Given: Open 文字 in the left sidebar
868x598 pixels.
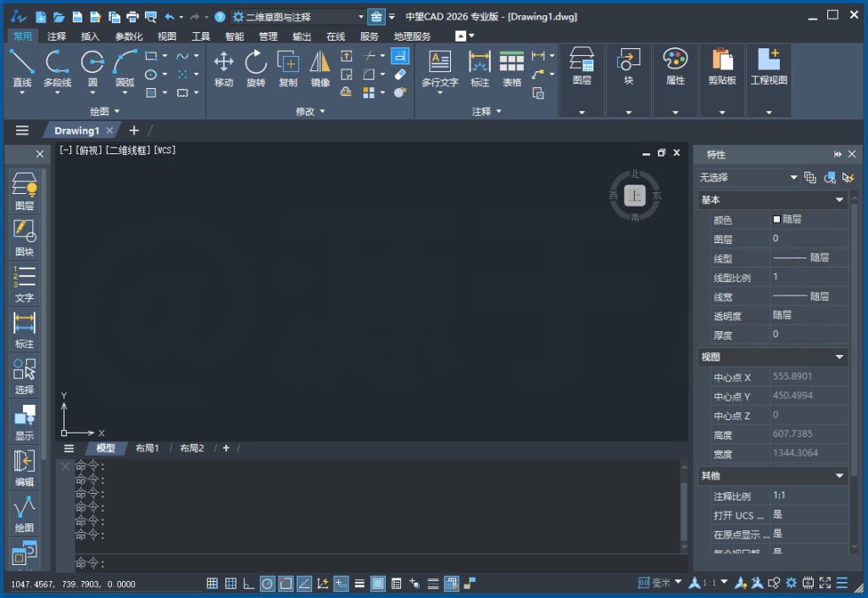Looking at the screenshot, I should coord(25,284).
